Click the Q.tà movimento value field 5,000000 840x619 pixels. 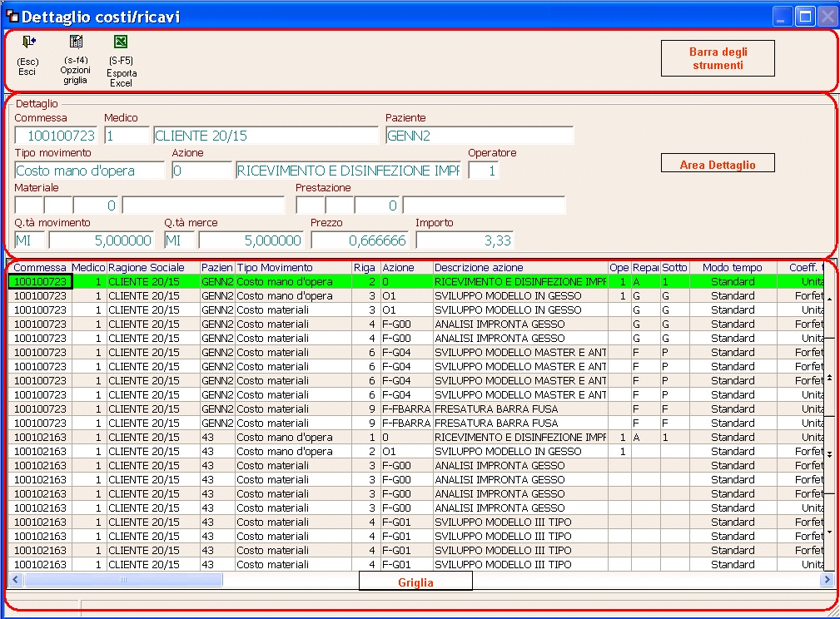(102, 240)
